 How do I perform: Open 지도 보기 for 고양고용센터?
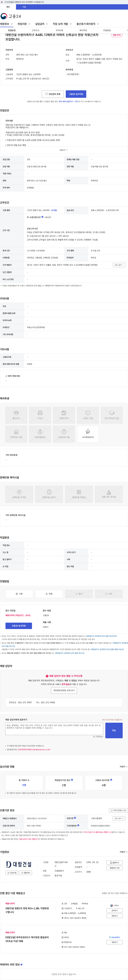tap(119, 818)
